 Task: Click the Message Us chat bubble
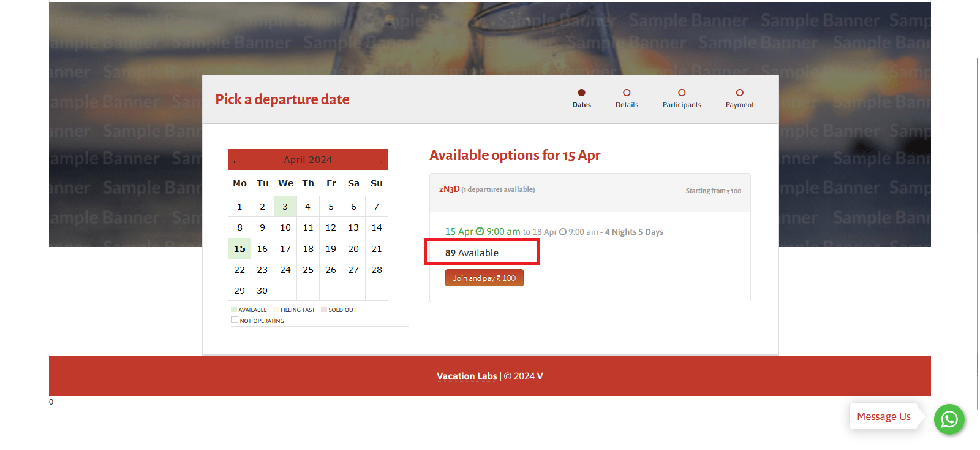point(883,416)
